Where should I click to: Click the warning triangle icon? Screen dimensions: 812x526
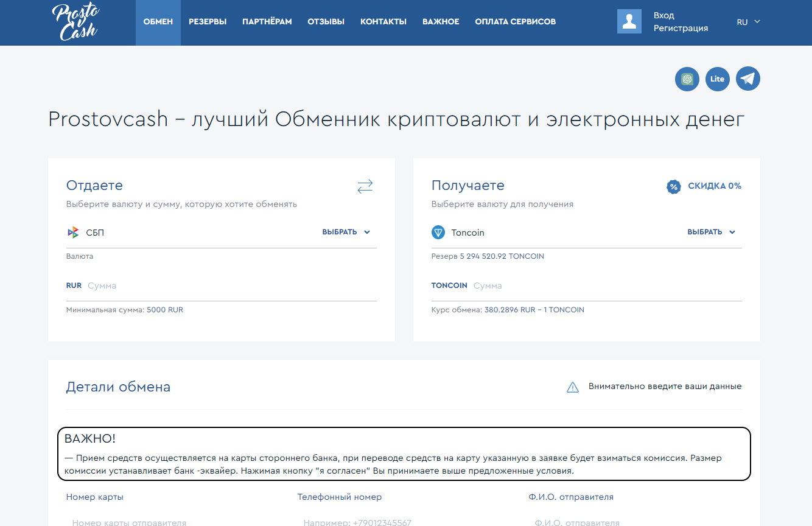tap(573, 387)
